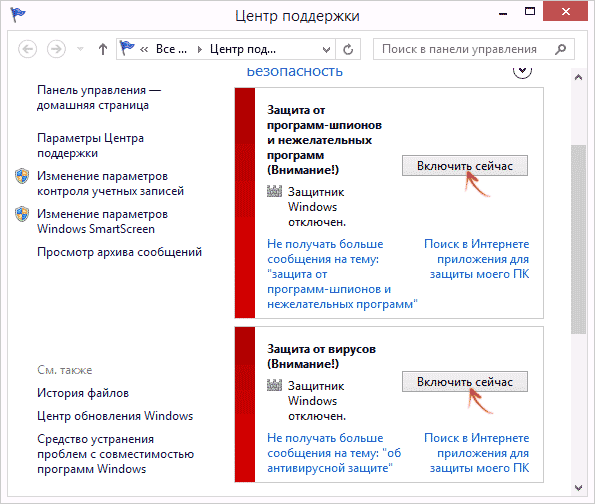
Task: Expand the address bar history dropdown
Action: tap(326, 49)
